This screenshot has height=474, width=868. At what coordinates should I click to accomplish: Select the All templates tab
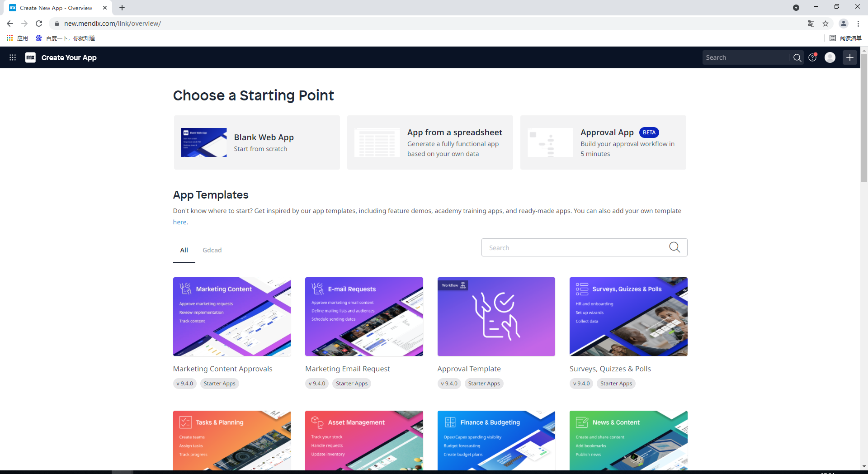coord(184,250)
